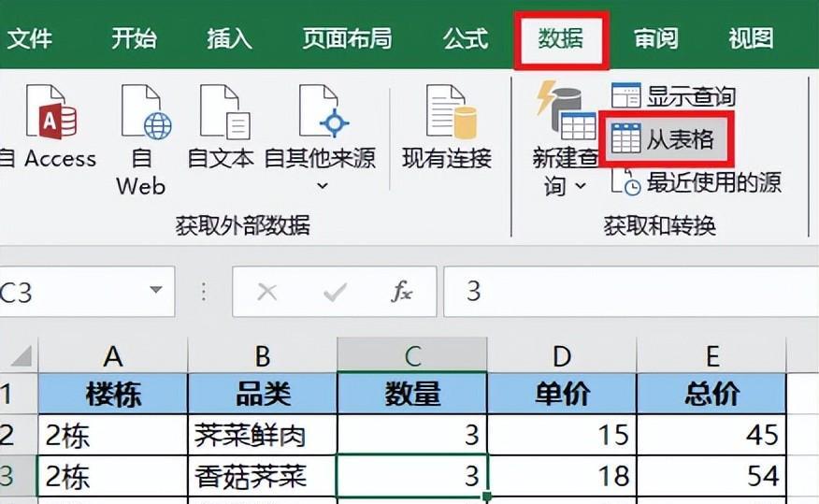
Task: Switch to the 视图 tab
Action: click(x=751, y=38)
